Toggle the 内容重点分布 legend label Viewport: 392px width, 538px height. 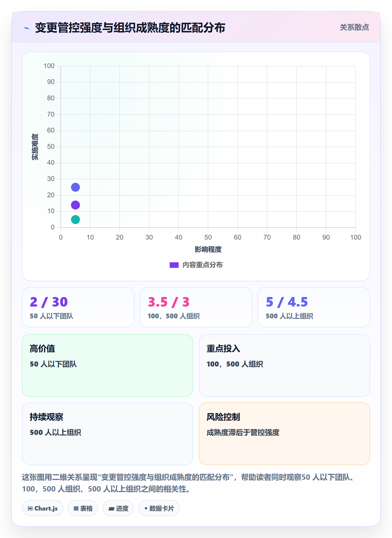pyautogui.click(x=202, y=265)
